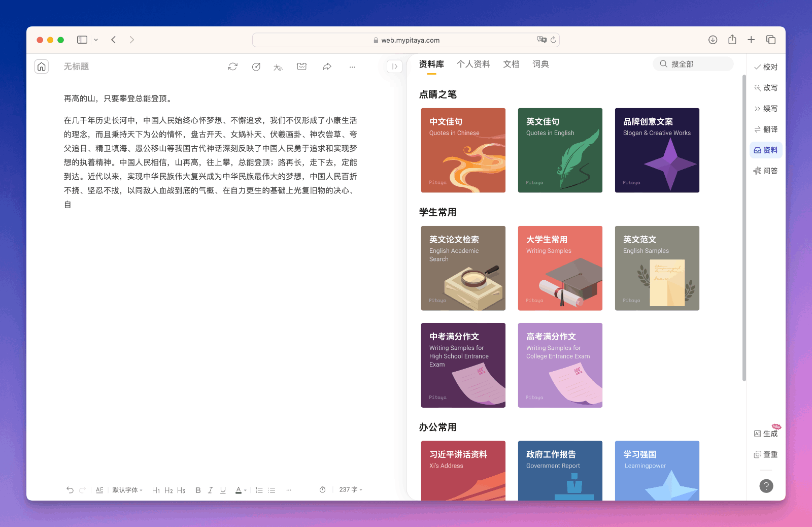Screen dimensions: 812x527
Task: Collapse the right resource panel
Action: [x=394, y=67]
